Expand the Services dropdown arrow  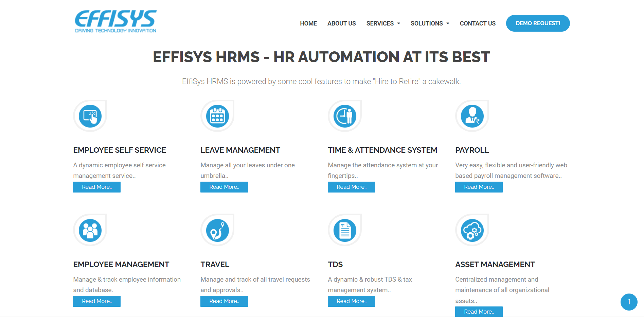399,23
